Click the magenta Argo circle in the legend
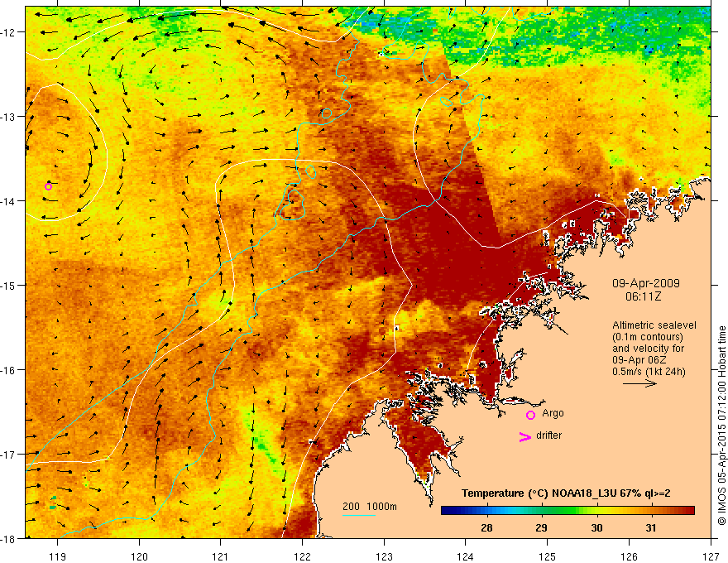This screenshot has height=563, width=728. (530, 415)
